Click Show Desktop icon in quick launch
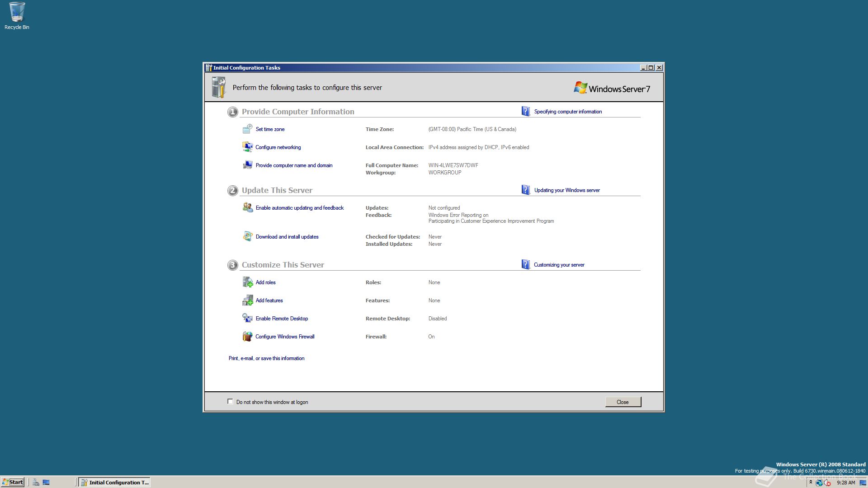 tap(46, 483)
